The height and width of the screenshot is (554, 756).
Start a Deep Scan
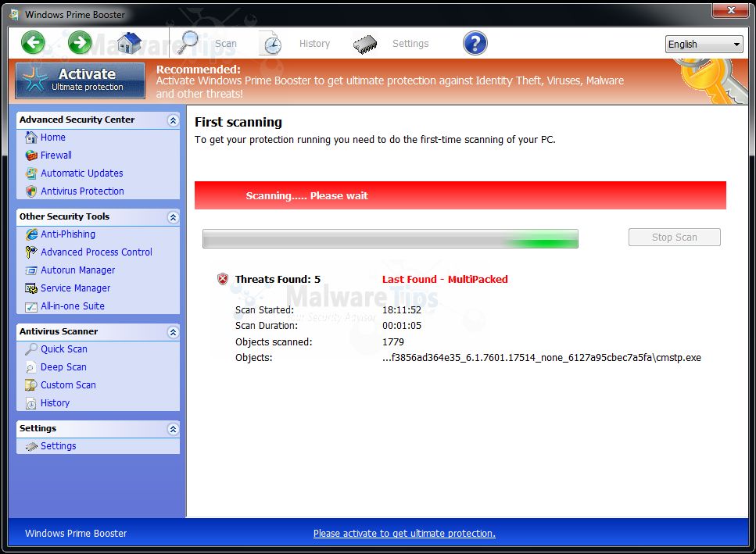64,366
